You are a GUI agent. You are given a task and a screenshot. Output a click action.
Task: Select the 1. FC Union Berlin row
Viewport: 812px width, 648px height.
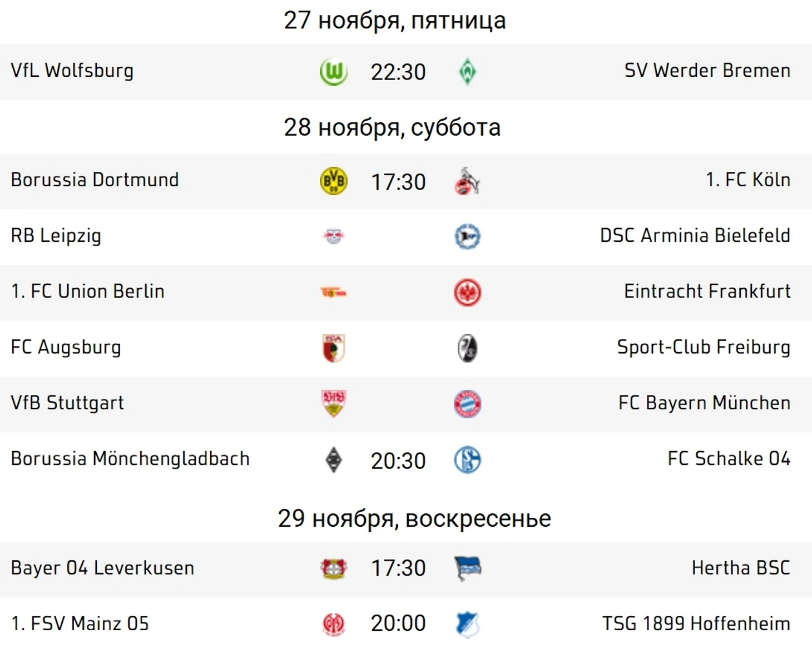point(406,293)
